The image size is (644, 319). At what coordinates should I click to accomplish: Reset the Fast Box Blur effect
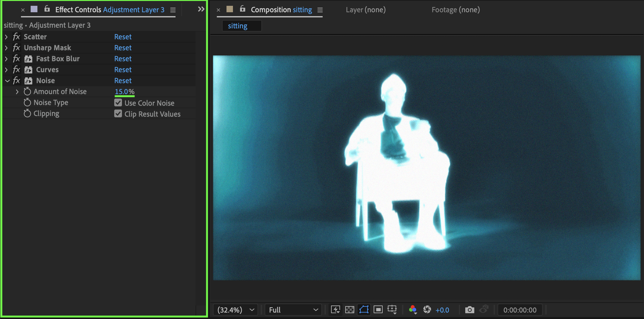[123, 59]
